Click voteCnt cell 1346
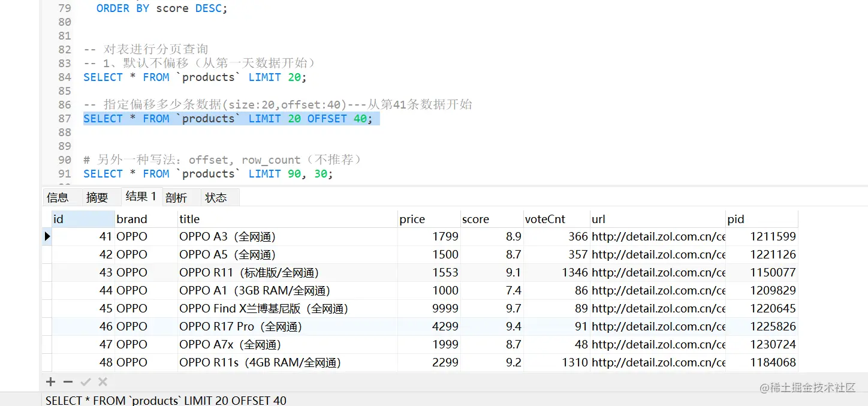The height and width of the screenshot is (406, 868). point(556,272)
